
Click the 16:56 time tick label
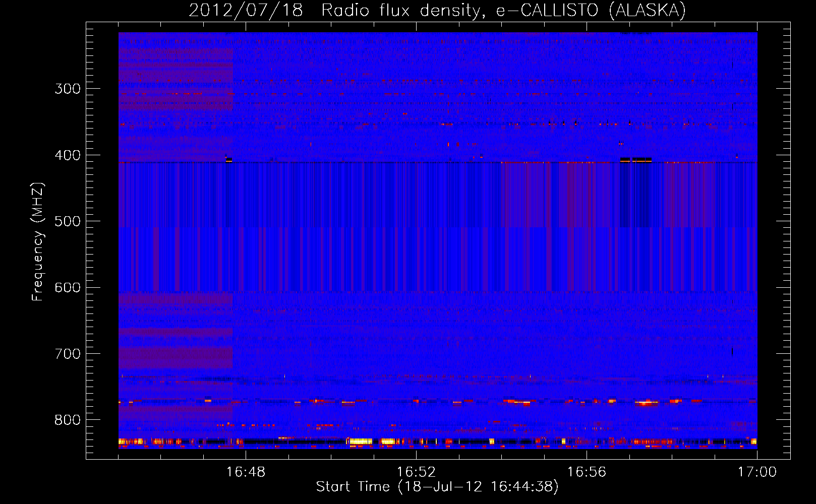coord(587,472)
